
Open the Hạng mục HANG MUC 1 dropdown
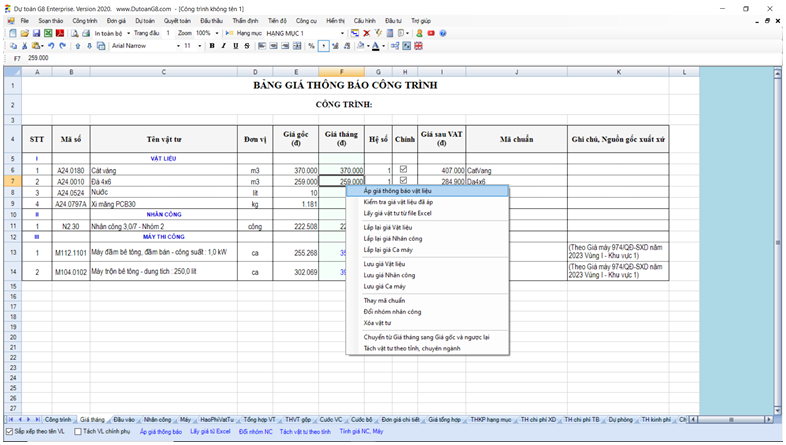342,33
